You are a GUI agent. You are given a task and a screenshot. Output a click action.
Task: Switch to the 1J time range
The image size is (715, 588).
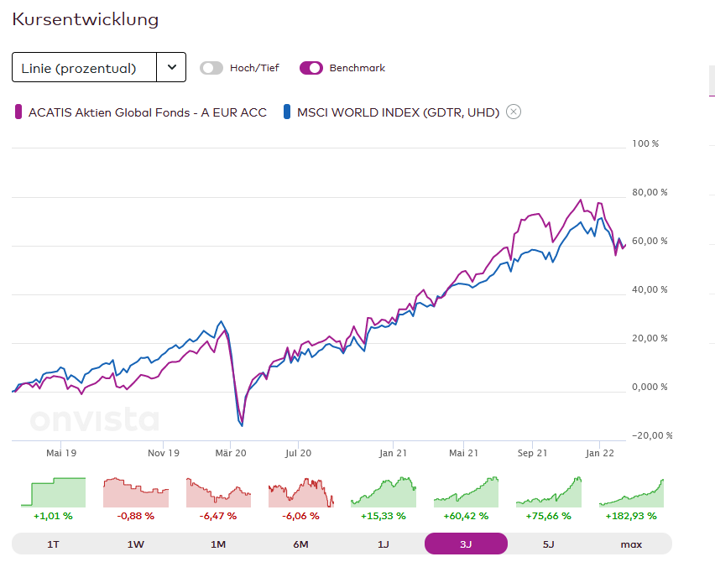[383, 544]
